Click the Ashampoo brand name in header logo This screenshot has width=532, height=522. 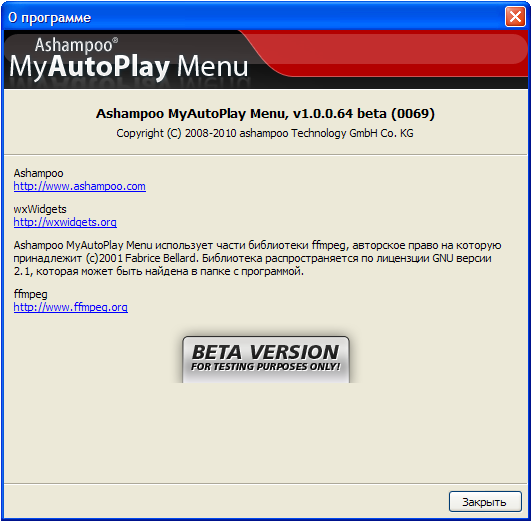73,45
